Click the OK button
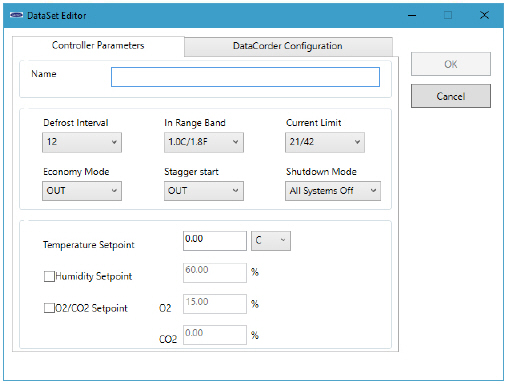 pyautogui.click(x=451, y=64)
